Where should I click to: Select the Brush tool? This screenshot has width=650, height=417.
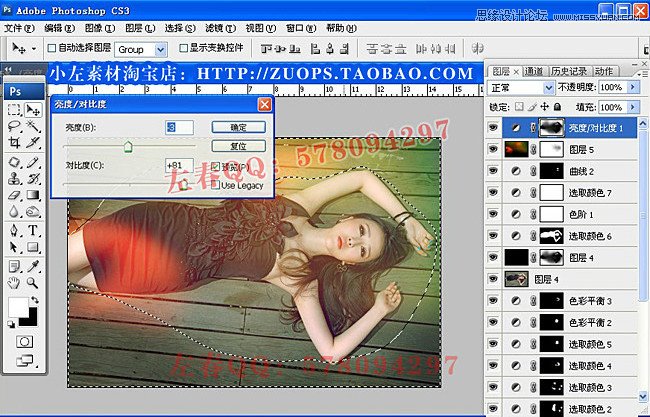coord(33,162)
